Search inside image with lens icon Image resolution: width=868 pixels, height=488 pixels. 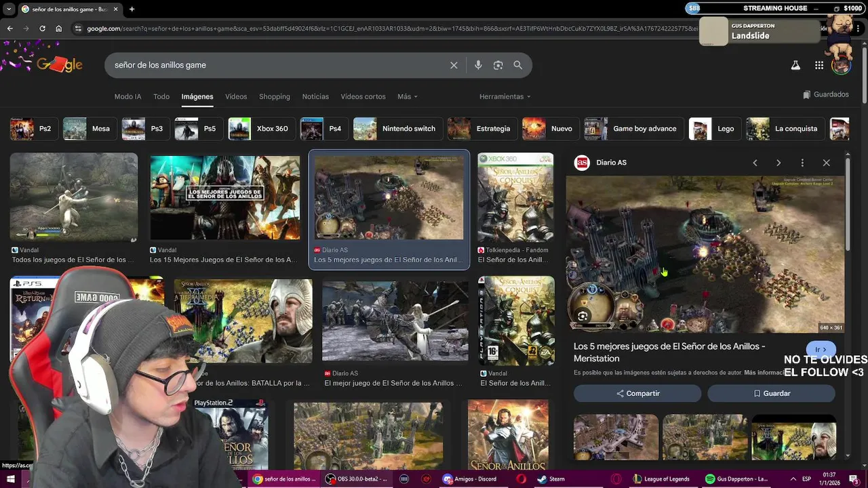click(x=583, y=316)
